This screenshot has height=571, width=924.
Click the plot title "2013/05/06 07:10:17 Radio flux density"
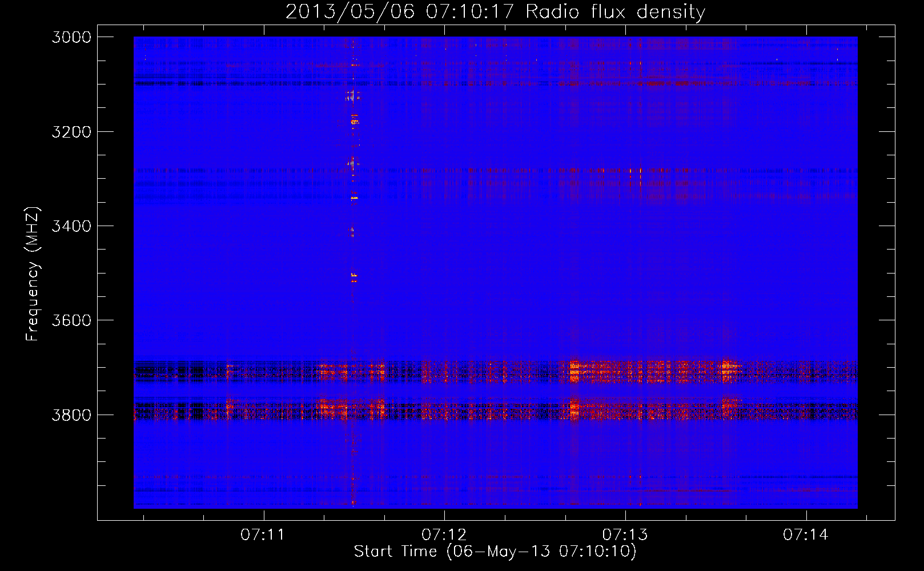pyautogui.click(x=495, y=12)
